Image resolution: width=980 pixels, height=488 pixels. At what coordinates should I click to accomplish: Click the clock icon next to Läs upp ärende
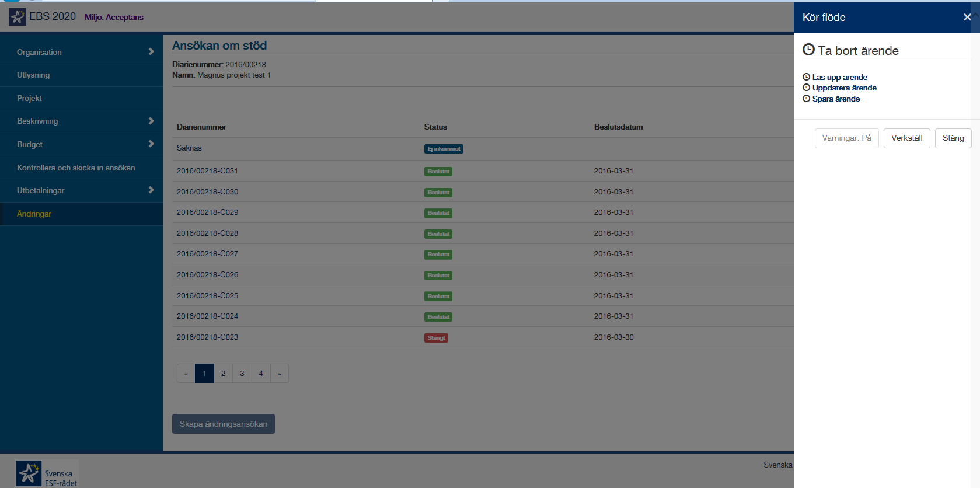pos(807,77)
